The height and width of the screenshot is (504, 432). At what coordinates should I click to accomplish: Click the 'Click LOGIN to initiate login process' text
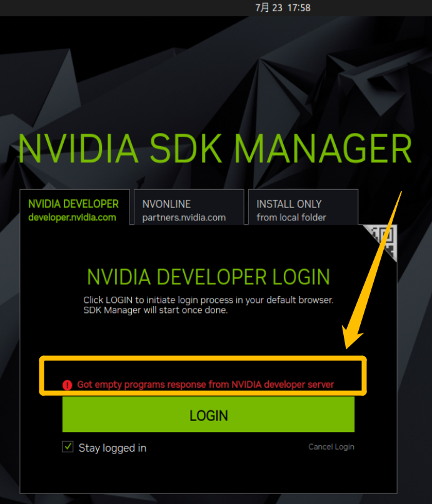click(x=208, y=305)
